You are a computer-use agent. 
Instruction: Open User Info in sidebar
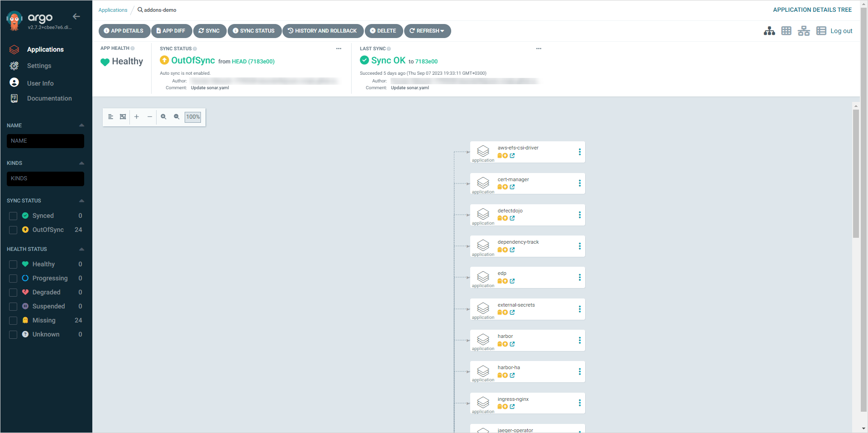click(x=40, y=83)
